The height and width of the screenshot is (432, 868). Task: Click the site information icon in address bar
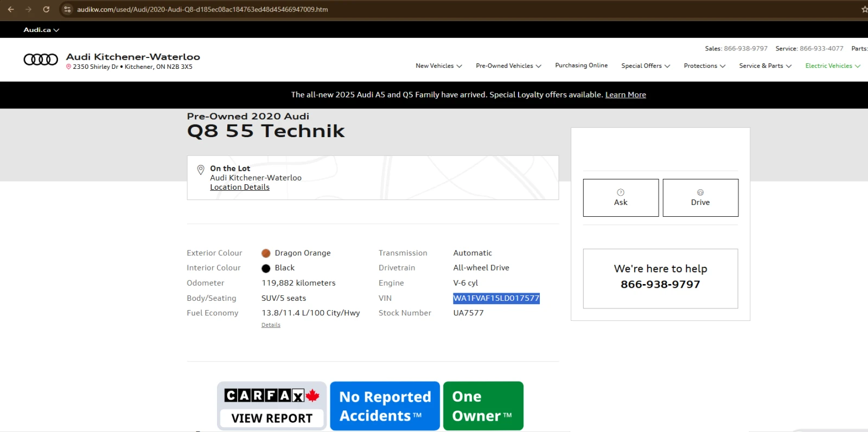click(x=67, y=9)
